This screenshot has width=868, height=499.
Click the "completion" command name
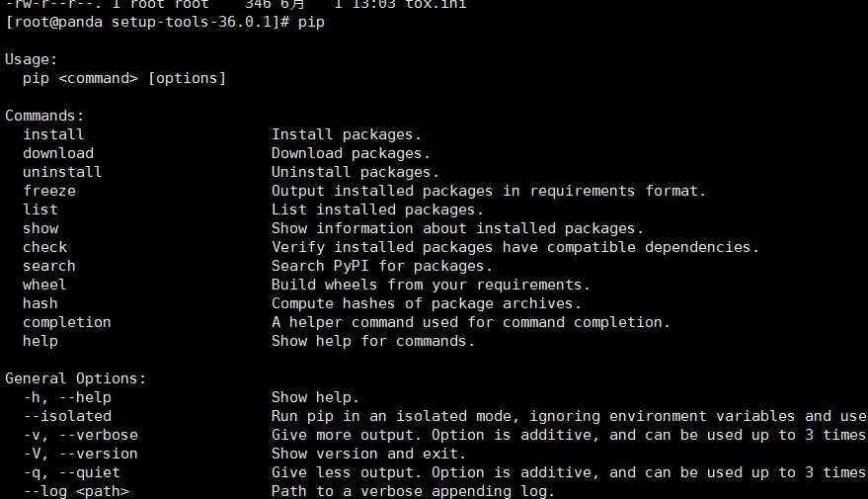coord(67,322)
